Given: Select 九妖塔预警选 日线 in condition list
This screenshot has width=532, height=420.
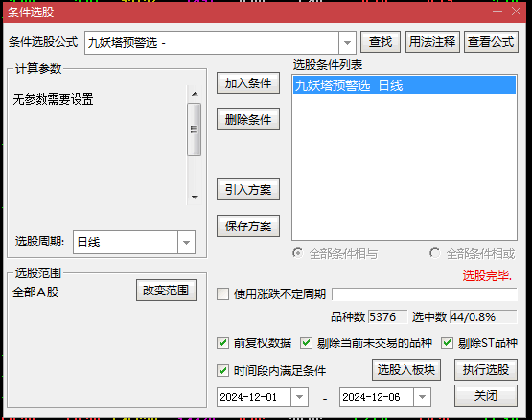Looking at the screenshot, I should pyautogui.click(x=405, y=85).
